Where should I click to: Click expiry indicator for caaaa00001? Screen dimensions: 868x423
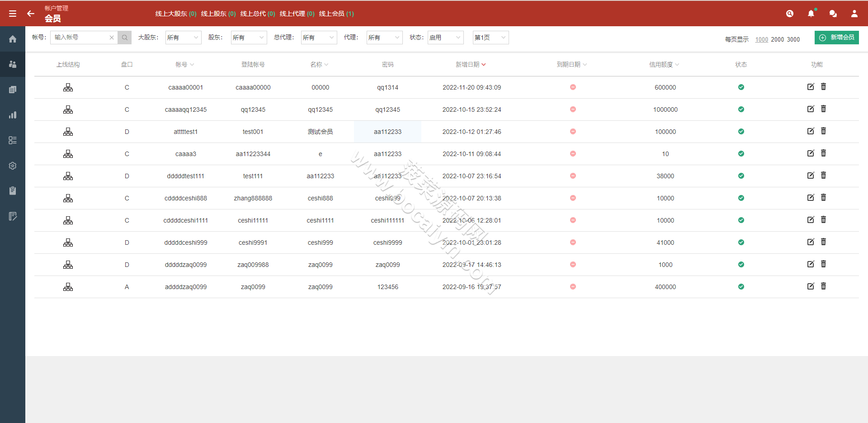(x=573, y=87)
